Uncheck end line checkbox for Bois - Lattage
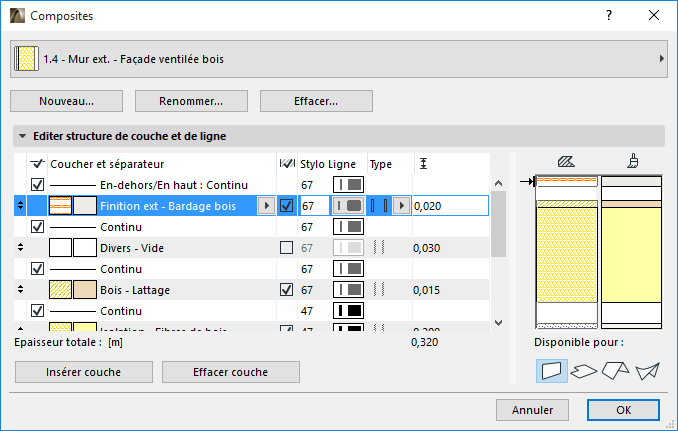This screenshot has height=431, width=678. click(287, 289)
